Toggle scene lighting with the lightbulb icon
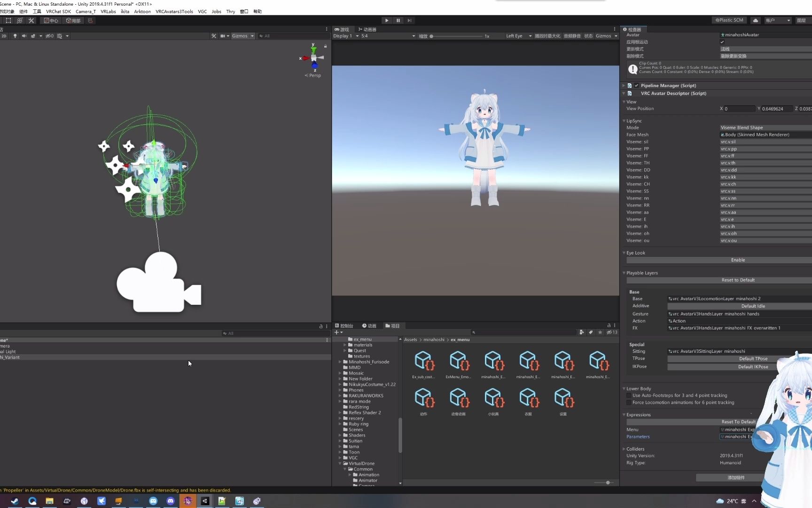The image size is (812, 508). click(15, 36)
